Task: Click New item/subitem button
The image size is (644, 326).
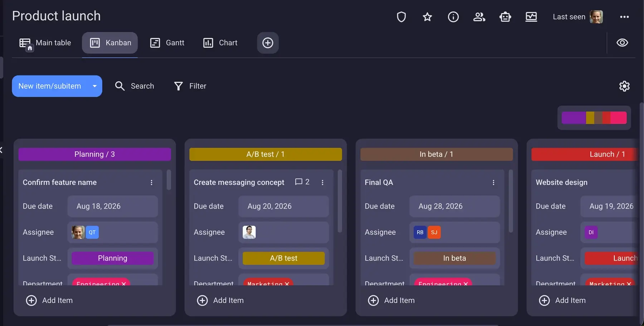Action: point(50,86)
